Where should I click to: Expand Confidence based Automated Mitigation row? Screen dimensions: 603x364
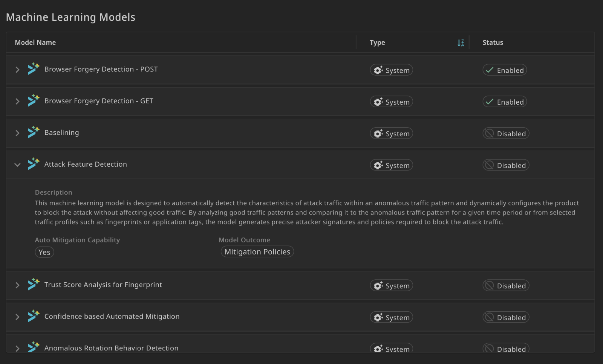pos(17,317)
